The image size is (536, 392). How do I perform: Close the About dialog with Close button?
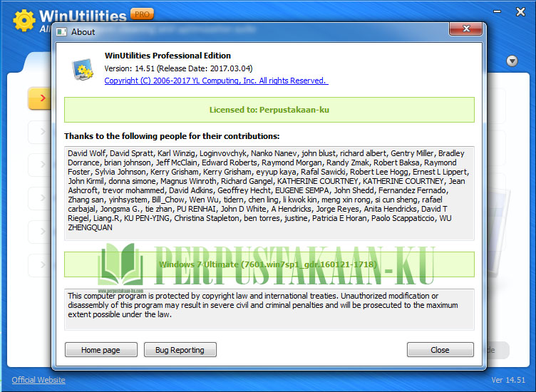tap(440, 350)
